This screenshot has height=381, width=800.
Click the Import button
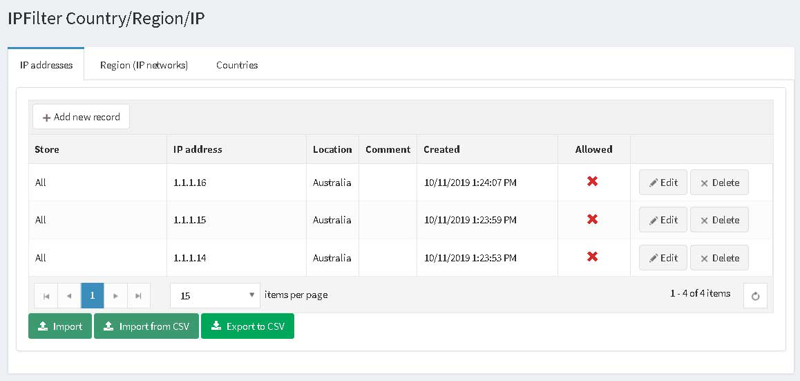pos(60,326)
